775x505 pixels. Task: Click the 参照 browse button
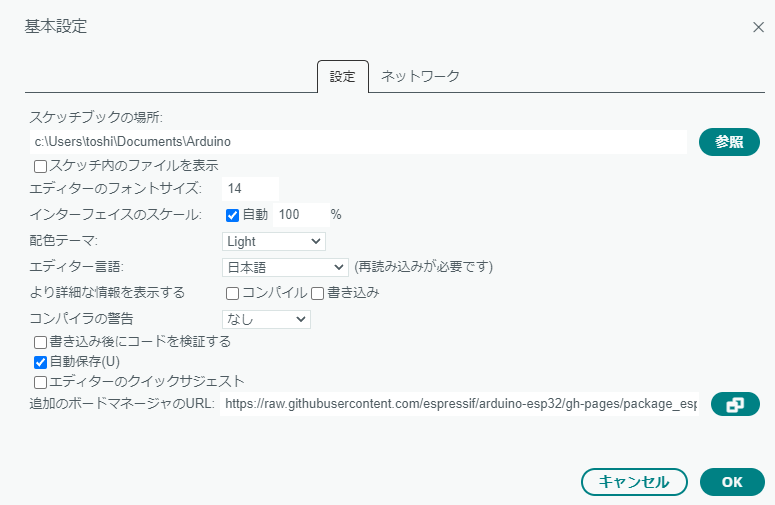point(729,142)
